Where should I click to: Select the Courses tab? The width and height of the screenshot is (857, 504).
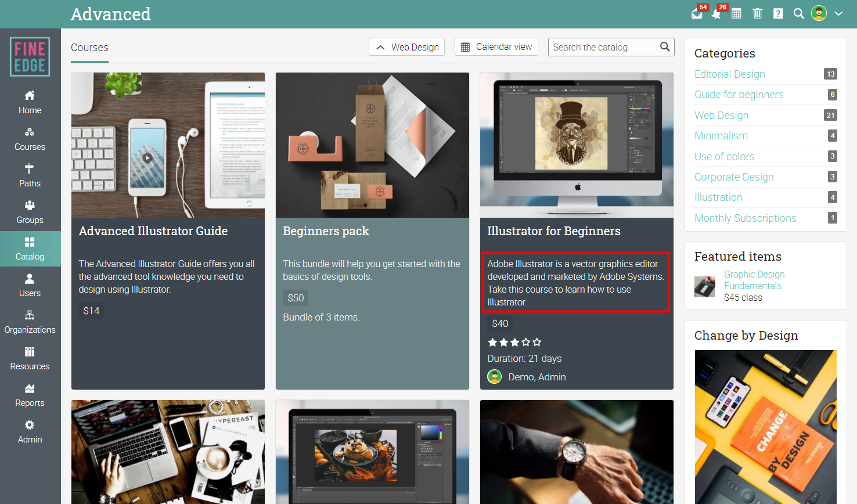pos(89,48)
